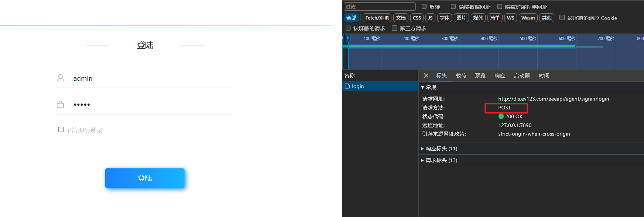644x217 pixels.
Task: Filter requests by Wasm
Action: [x=528, y=18]
